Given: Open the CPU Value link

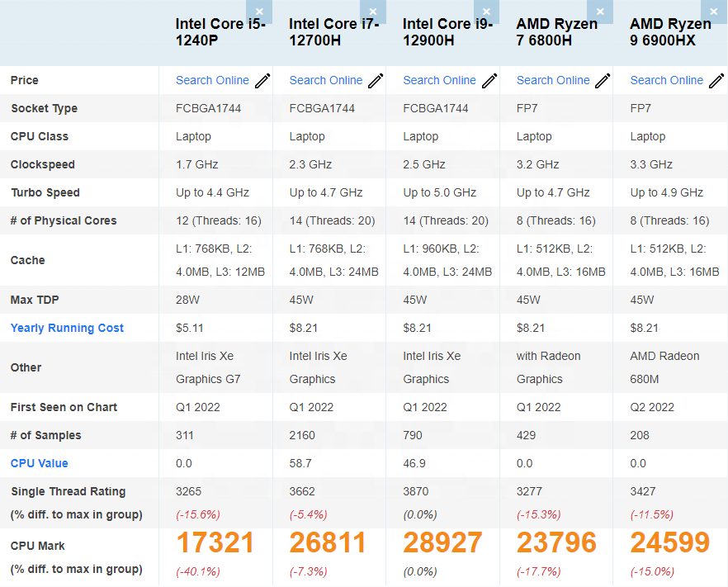Looking at the screenshot, I should (x=39, y=463).
